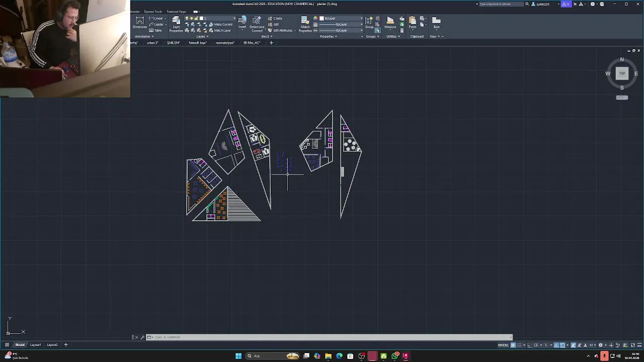Switch to the ŞABLON drawing tab
This screenshot has height=362, width=644.
(x=174, y=43)
